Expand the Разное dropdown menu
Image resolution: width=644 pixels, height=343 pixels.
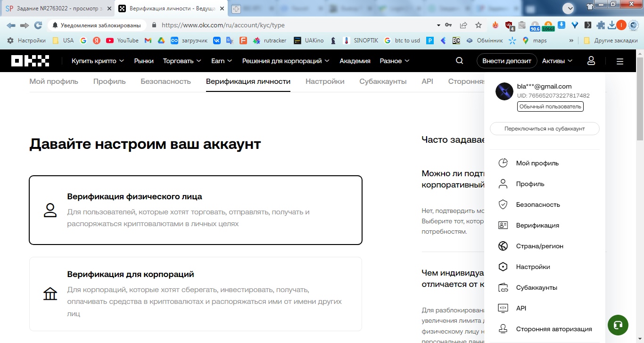[395, 61]
